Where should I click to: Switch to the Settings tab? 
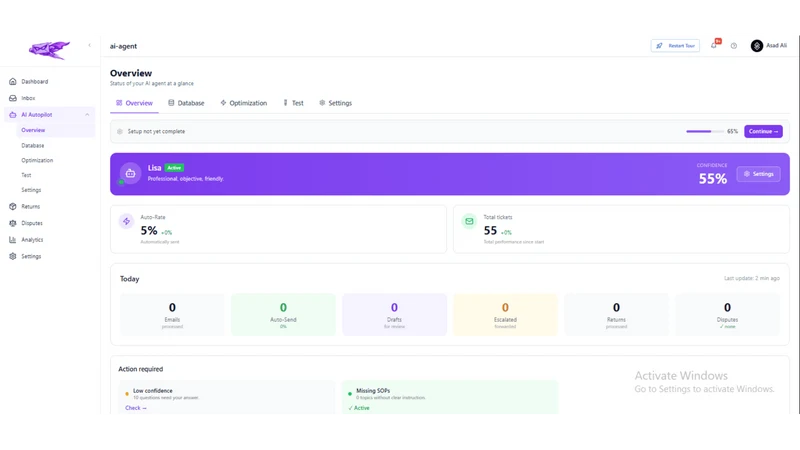click(336, 103)
